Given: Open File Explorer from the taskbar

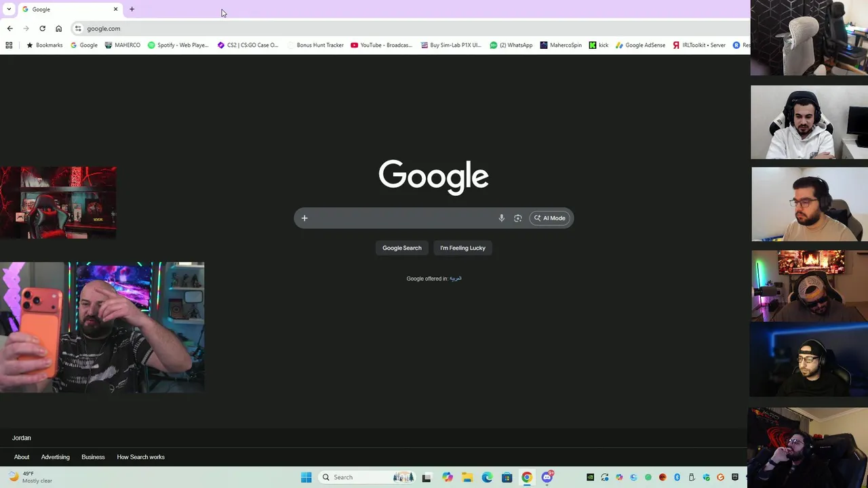Looking at the screenshot, I should [x=467, y=477].
